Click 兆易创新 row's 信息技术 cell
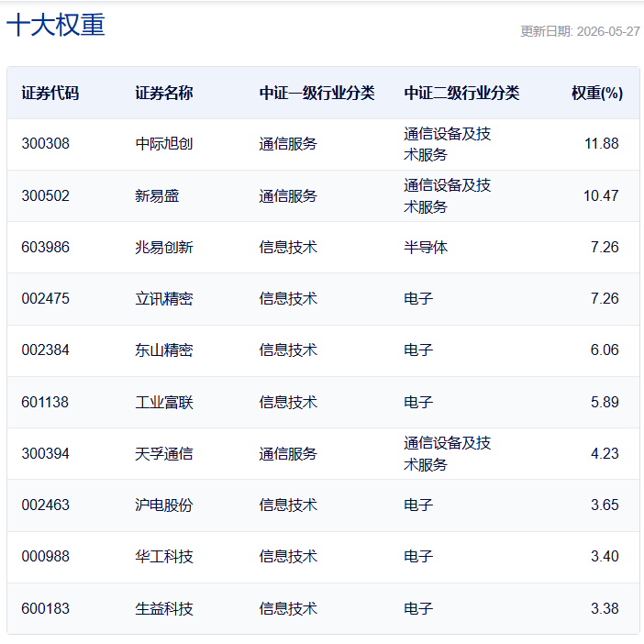The image size is (644, 644). [x=288, y=248]
